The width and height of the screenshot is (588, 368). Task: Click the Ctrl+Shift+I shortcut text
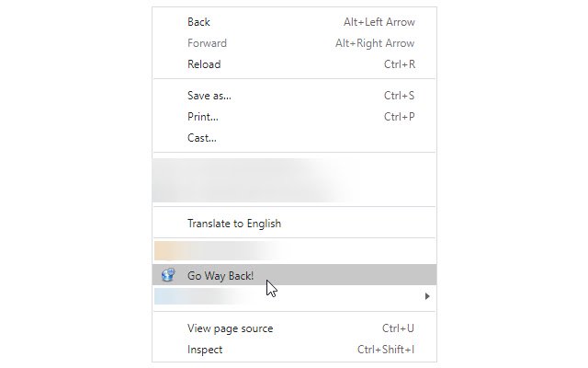pos(386,350)
